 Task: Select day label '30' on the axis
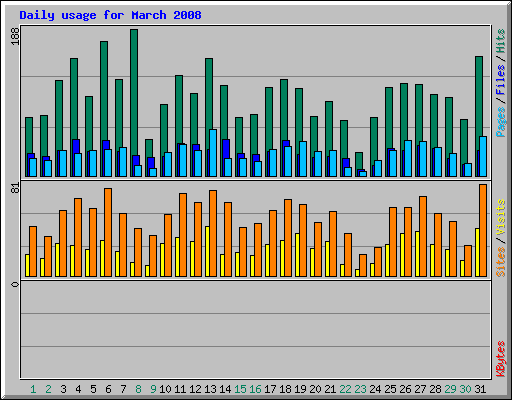tap(465, 389)
